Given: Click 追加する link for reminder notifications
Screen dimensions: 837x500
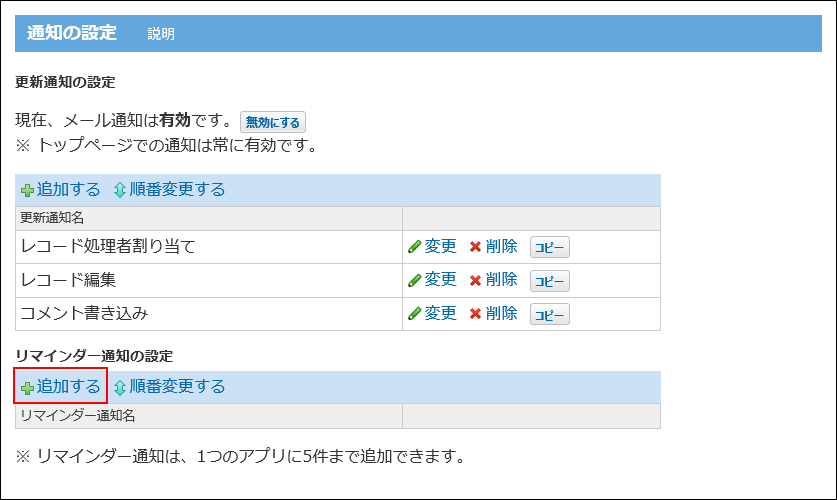Looking at the screenshot, I should pos(68,387).
